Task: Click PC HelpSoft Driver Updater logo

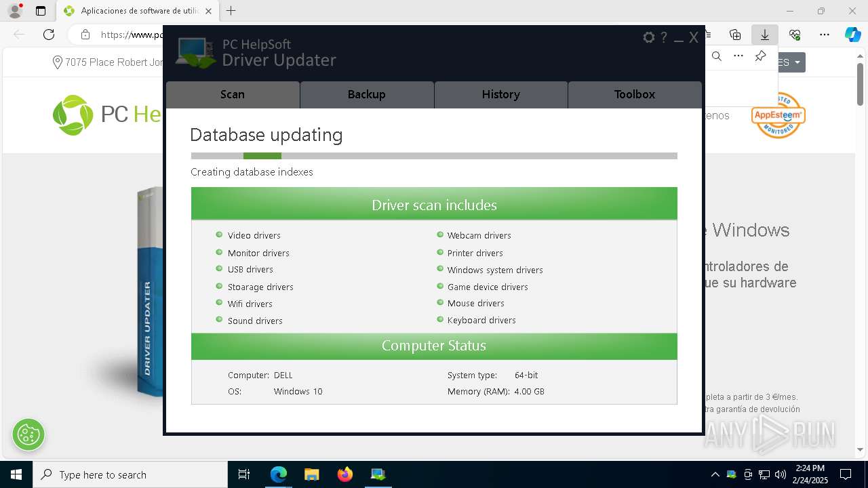Action: pyautogui.click(x=256, y=53)
